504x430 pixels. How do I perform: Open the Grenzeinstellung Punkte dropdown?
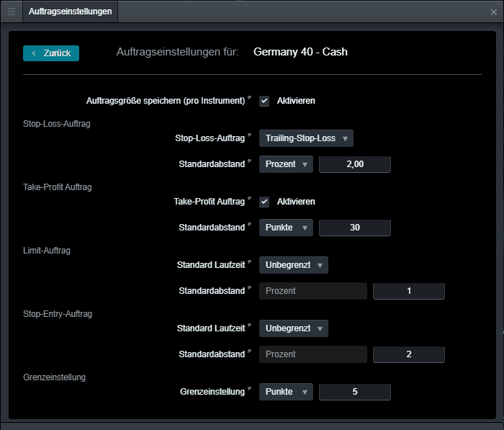coord(286,392)
